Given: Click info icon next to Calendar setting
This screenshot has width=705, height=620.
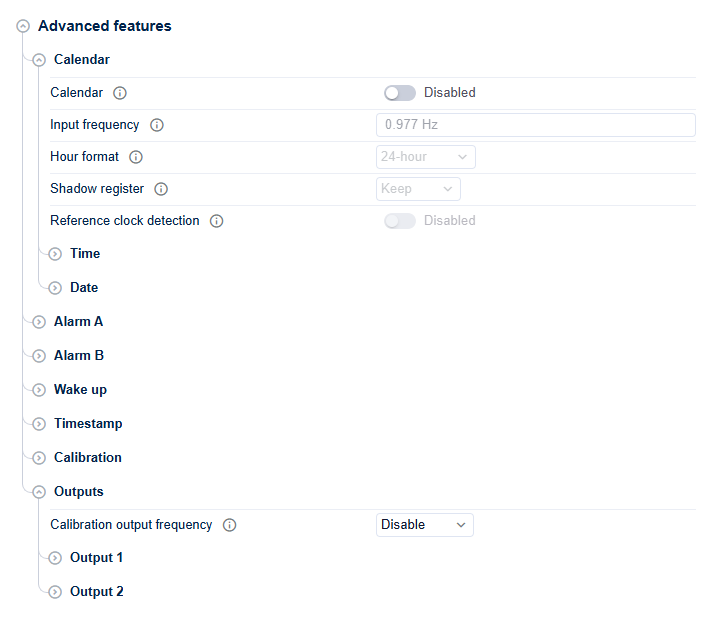Looking at the screenshot, I should (120, 93).
